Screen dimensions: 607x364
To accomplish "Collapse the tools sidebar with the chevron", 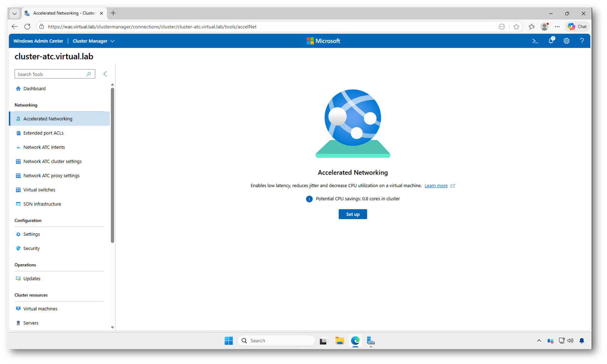I will click(105, 74).
